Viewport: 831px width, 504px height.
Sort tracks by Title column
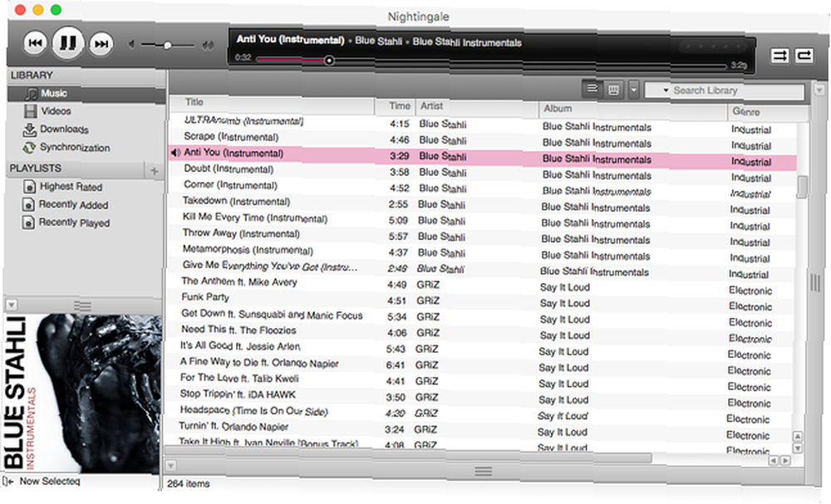[x=272, y=105]
